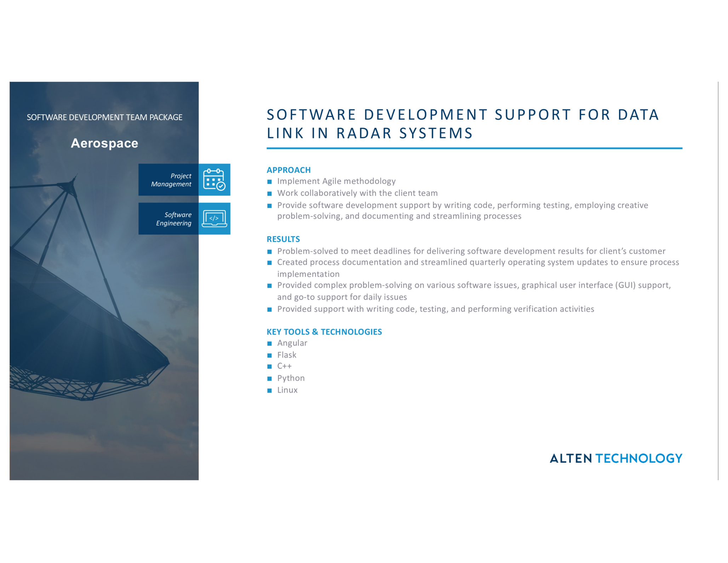Expand the APPROACH section heading
Screen dimensions: 728x563
(289, 170)
